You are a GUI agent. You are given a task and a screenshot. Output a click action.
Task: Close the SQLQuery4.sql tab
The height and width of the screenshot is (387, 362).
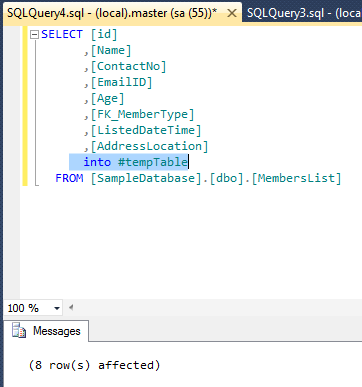231,14
